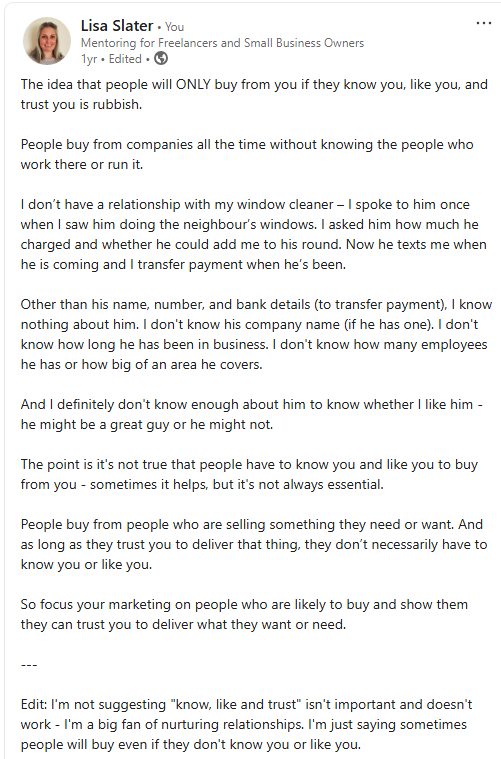The height and width of the screenshot is (759, 501).
Task: Click the Mentoring for Freelancers headline
Action: [222, 43]
